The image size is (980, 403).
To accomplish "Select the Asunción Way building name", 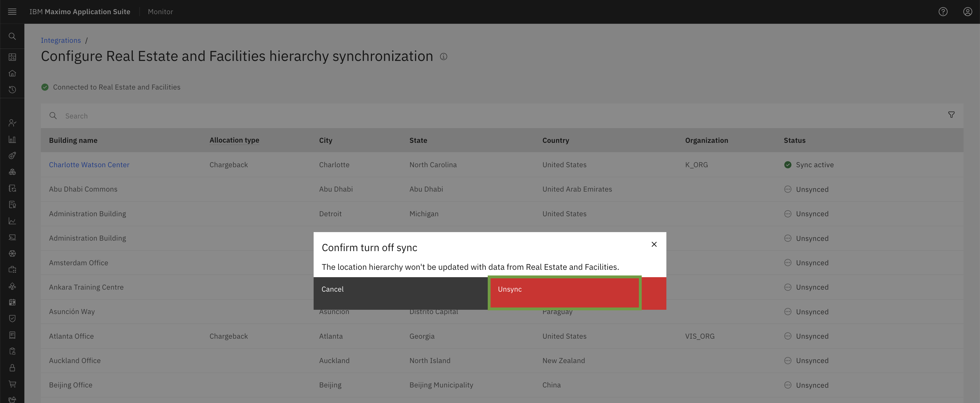I will click(x=72, y=312).
